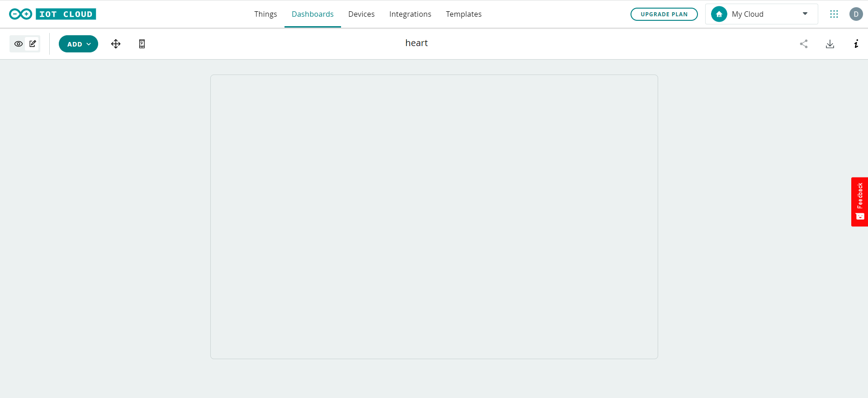Open user profile avatar D
The width and height of the screenshot is (868, 398).
[856, 14]
